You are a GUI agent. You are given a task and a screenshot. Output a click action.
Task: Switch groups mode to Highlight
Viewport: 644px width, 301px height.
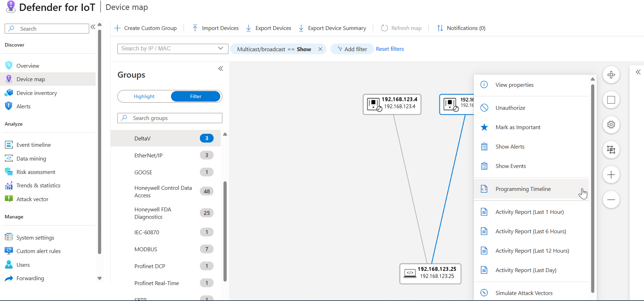point(144,96)
